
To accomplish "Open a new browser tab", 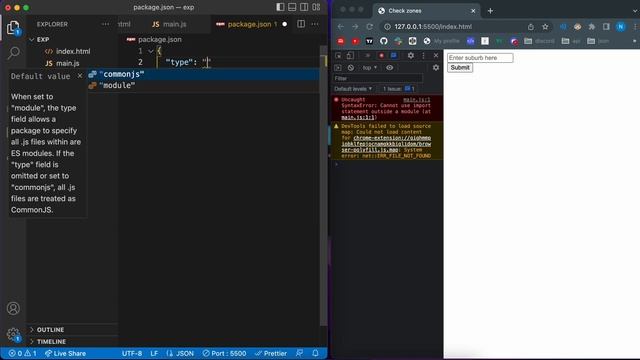I will pyautogui.click(x=490, y=11).
